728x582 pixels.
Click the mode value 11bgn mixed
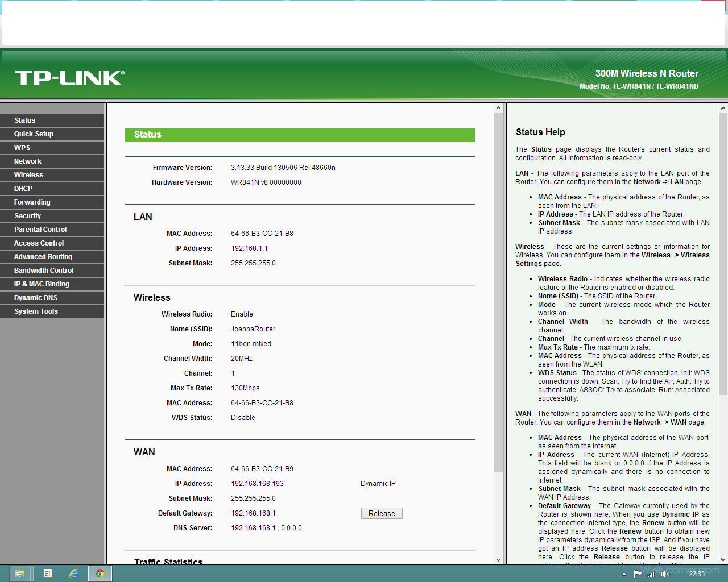tap(251, 344)
